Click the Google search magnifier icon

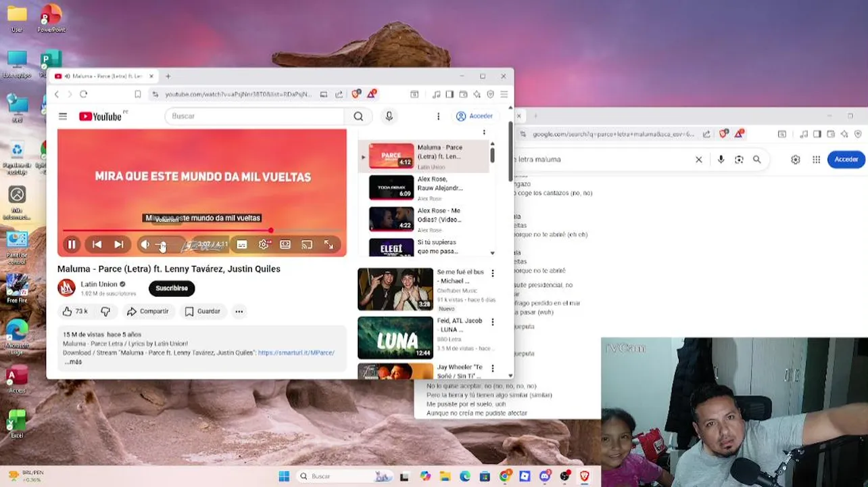pos(757,160)
